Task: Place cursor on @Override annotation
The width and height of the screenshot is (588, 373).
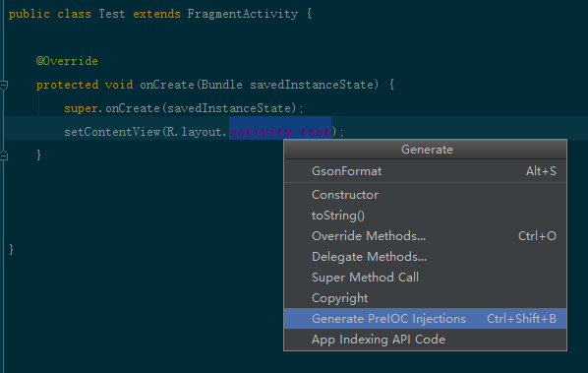Action: [x=67, y=61]
